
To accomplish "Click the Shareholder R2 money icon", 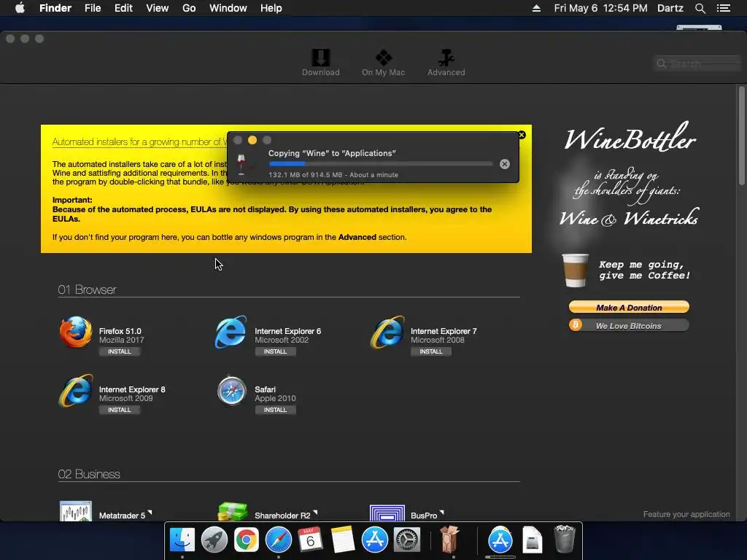I will pyautogui.click(x=233, y=511).
